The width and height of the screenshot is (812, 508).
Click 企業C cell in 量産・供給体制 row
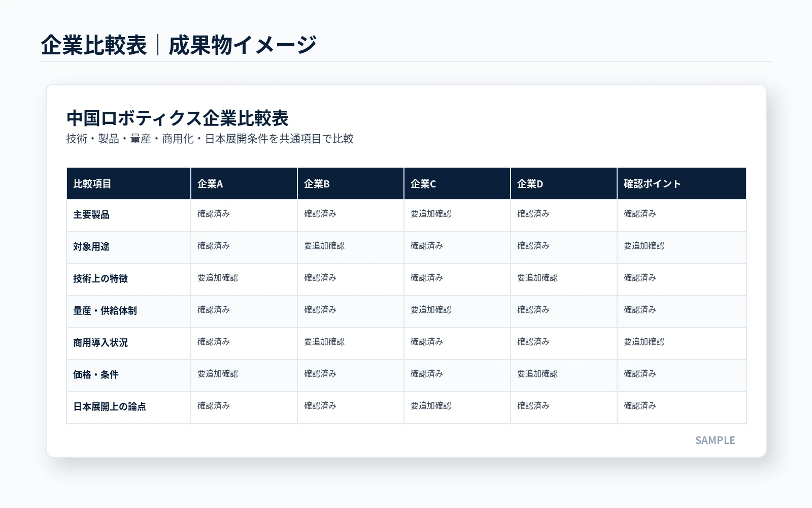pyautogui.click(x=457, y=311)
